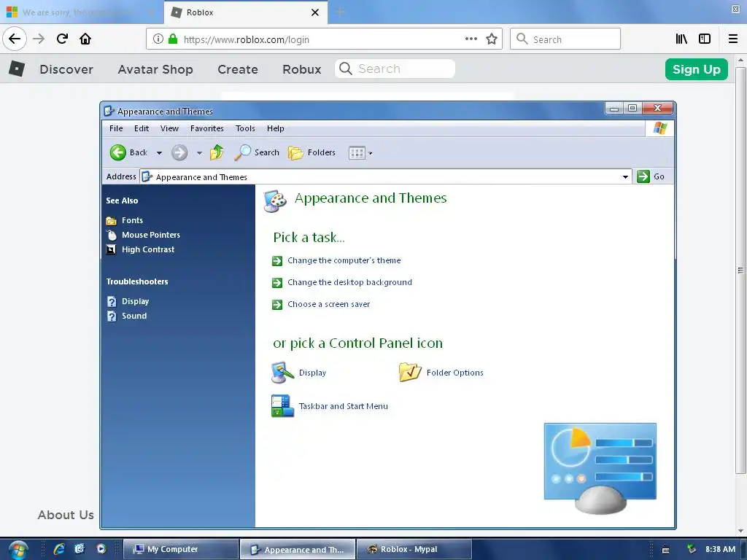Click the Roblox site search field
This screenshot has height=560, width=747.
[395, 69]
